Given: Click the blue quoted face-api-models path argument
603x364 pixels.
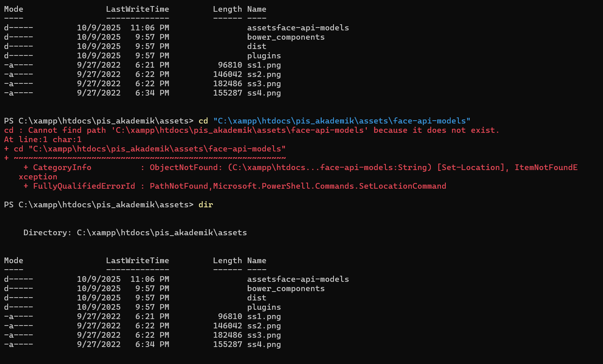Looking at the screenshot, I should click(342, 121).
